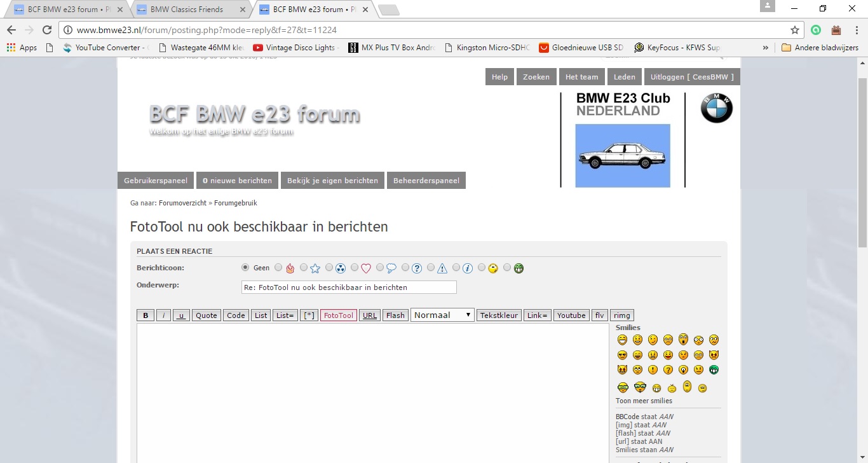Open the Help menu item
Image resolution: width=868 pixels, height=463 pixels.
(500, 77)
